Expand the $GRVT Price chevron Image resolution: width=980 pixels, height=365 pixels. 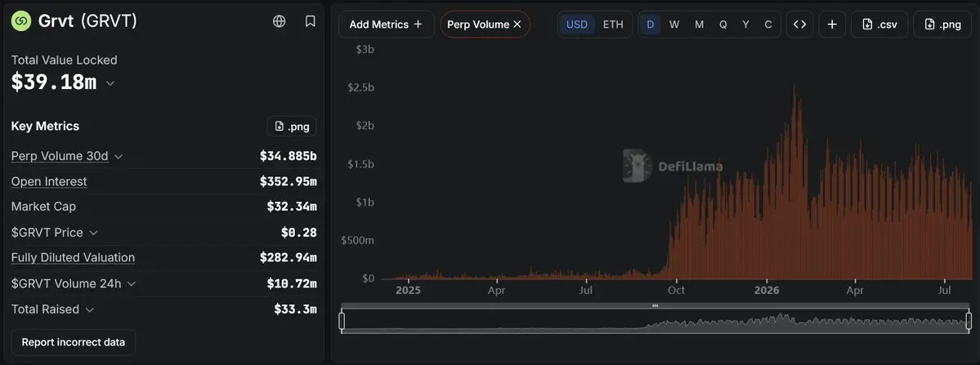coord(93,233)
